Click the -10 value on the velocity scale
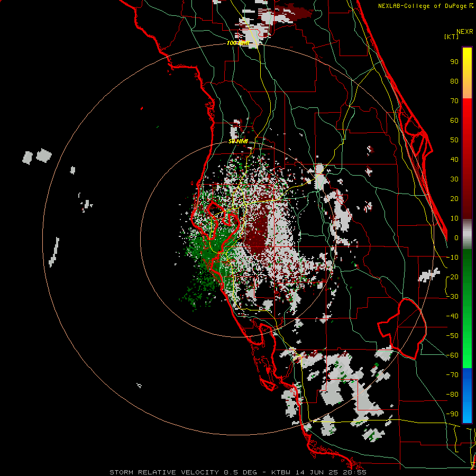 click(452, 258)
